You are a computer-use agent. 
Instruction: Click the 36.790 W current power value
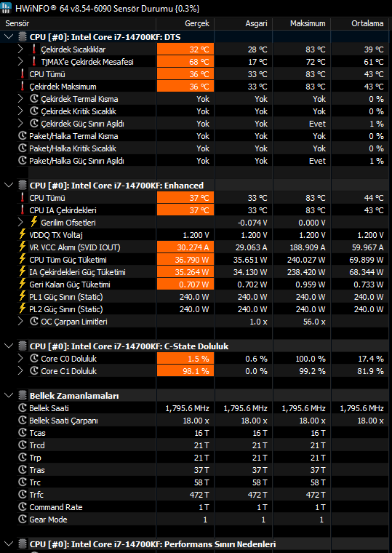[x=192, y=260]
